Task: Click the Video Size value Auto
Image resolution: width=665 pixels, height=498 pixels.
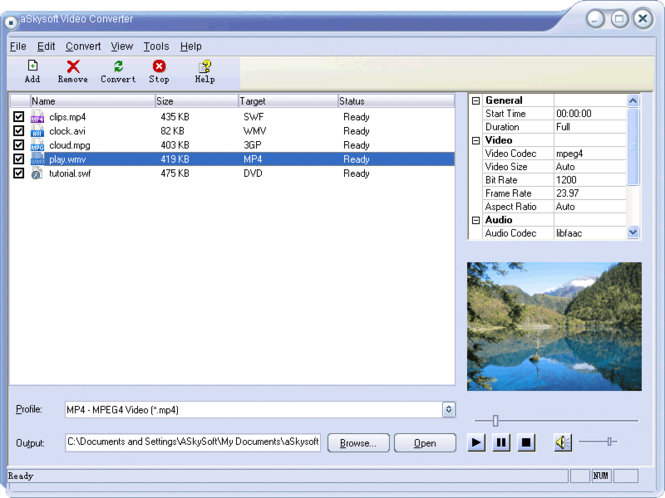Action: pyautogui.click(x=565, y=167)
